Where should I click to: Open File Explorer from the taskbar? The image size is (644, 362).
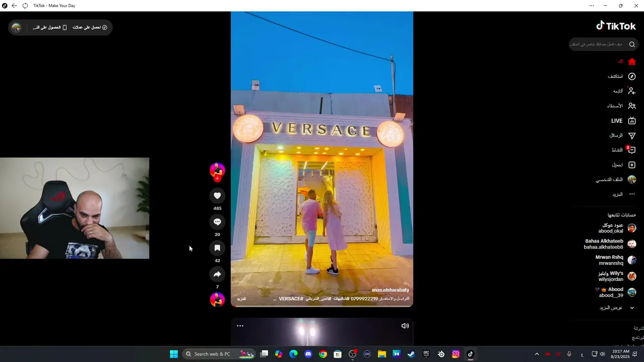click(x=382, y=354)
